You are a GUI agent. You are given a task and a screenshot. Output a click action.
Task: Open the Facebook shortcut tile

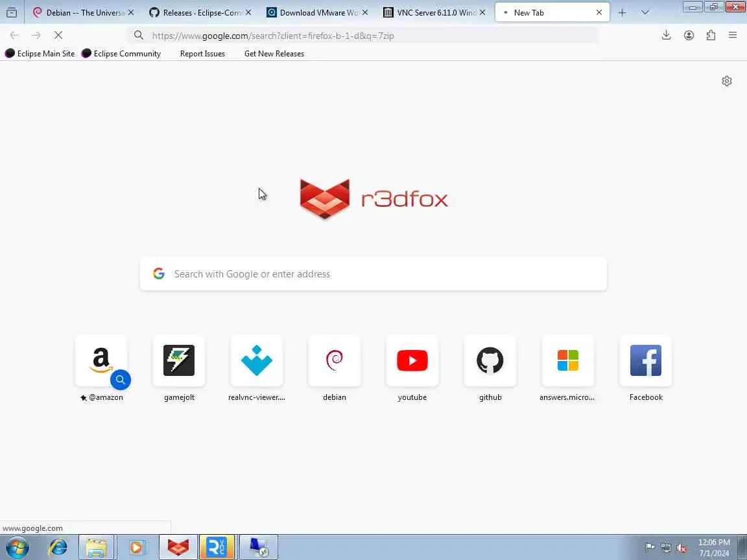646,360
